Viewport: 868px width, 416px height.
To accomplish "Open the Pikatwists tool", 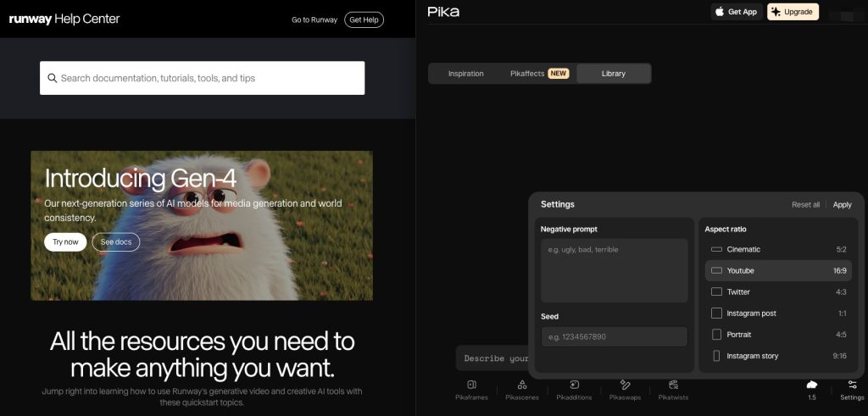I will 673,389.
